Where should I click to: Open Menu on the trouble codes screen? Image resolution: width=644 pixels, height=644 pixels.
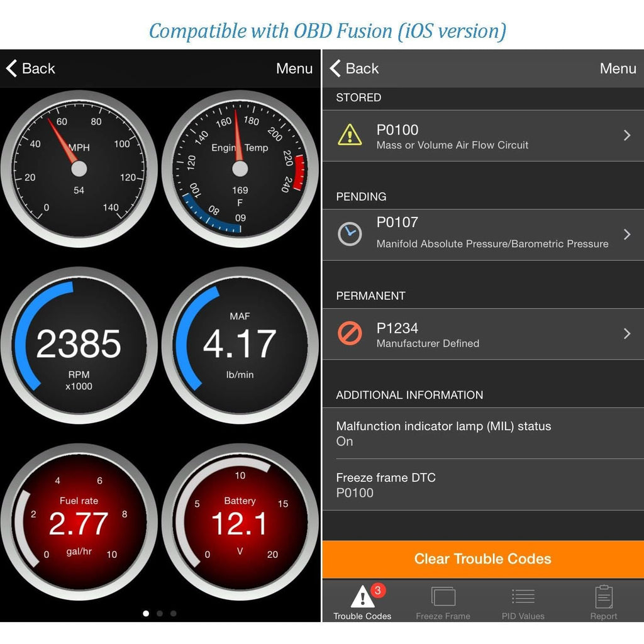click(x=618, y=68)
